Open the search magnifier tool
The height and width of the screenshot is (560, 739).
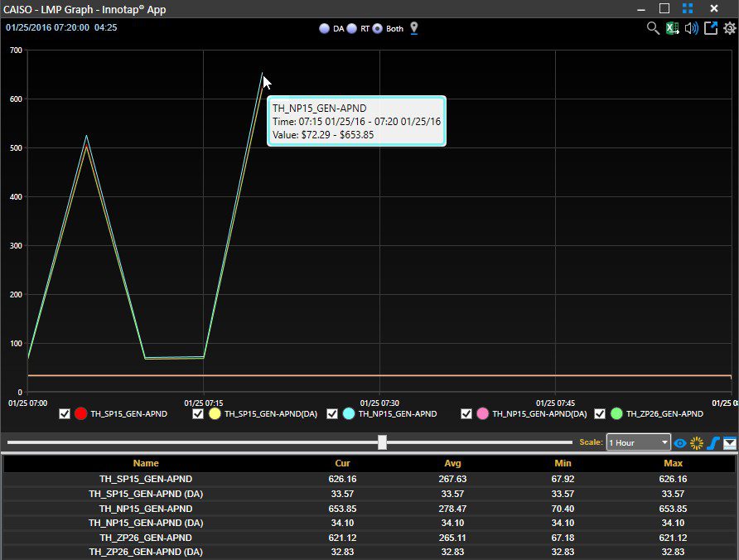point(653,28)
